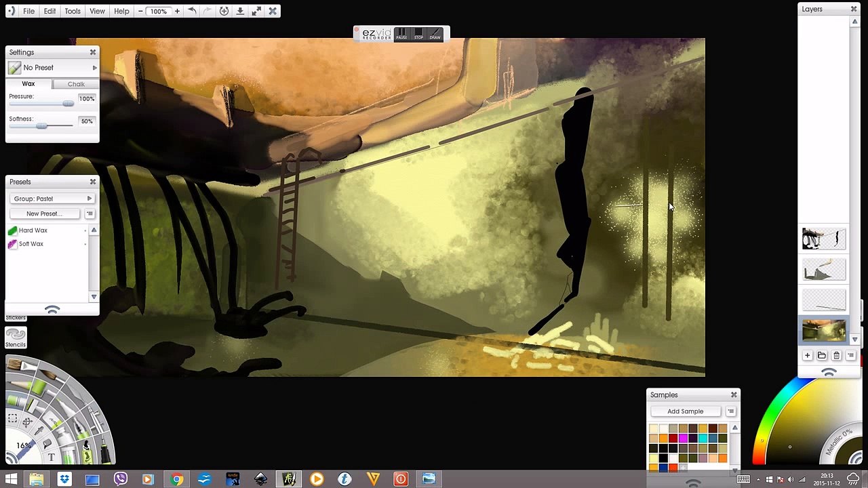The image size is (868, 488).
Task: Open the Presets panel menu icon
Action: [x=90, y=213]
